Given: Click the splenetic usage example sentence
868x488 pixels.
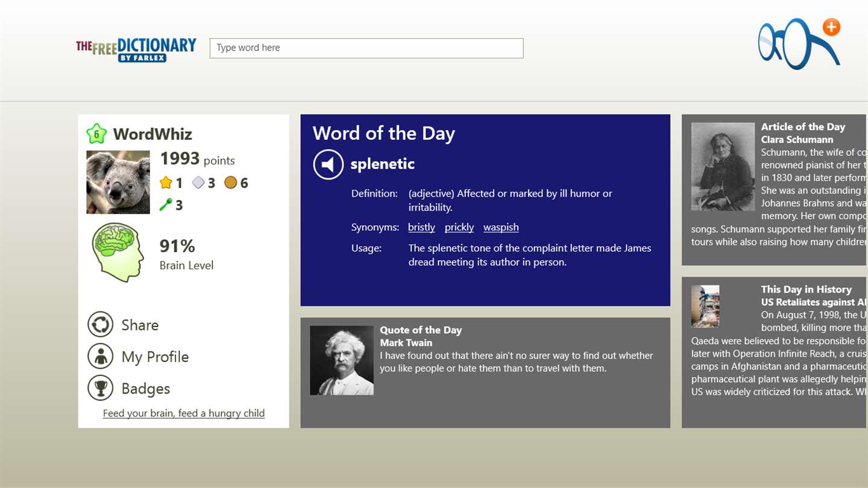Looking at the screenshot, I should [530, 255].
